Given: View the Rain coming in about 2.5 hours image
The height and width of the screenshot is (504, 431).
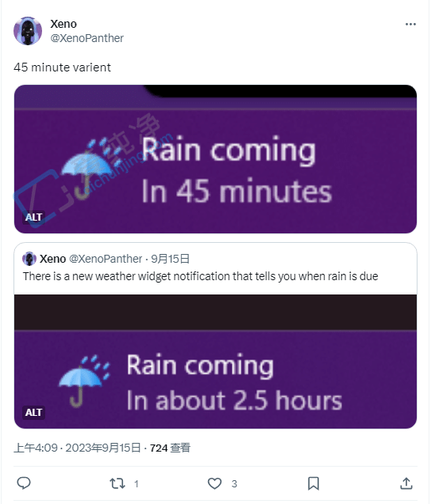Looking at the screenshot, I should click(215, 362).
